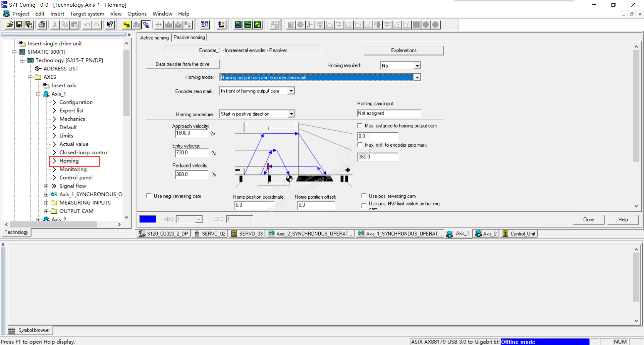Click the orange and blue dots toolbar icon

(x=221, y=24)
